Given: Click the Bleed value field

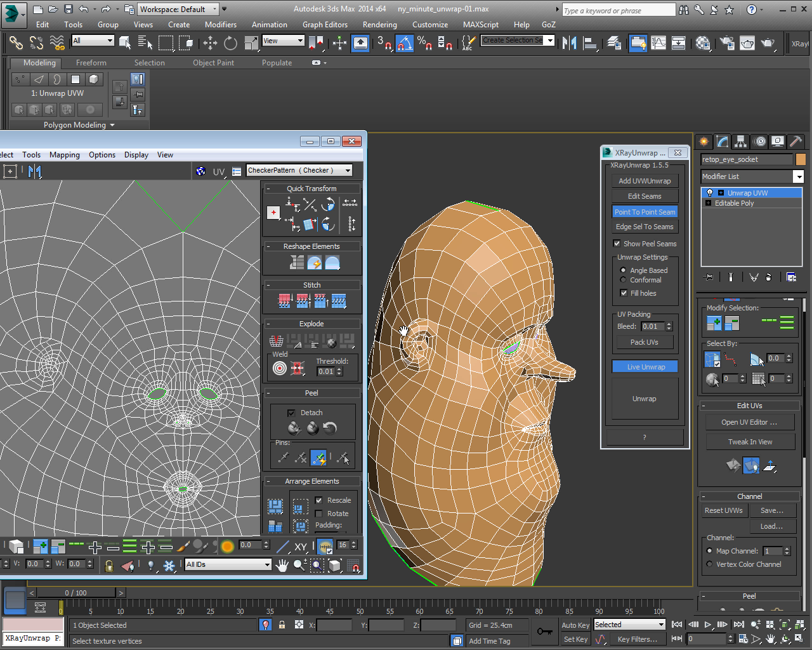Looking at the screenshot, I should (652, 326).
